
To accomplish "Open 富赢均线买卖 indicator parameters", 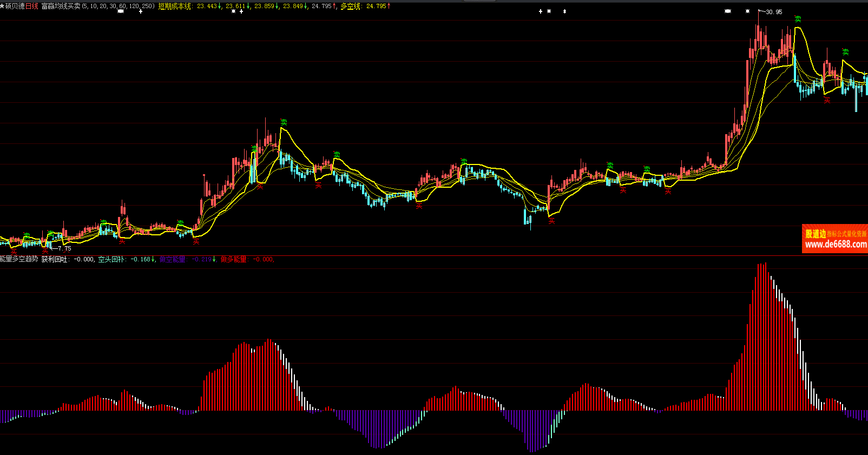I will coord(61,6).
